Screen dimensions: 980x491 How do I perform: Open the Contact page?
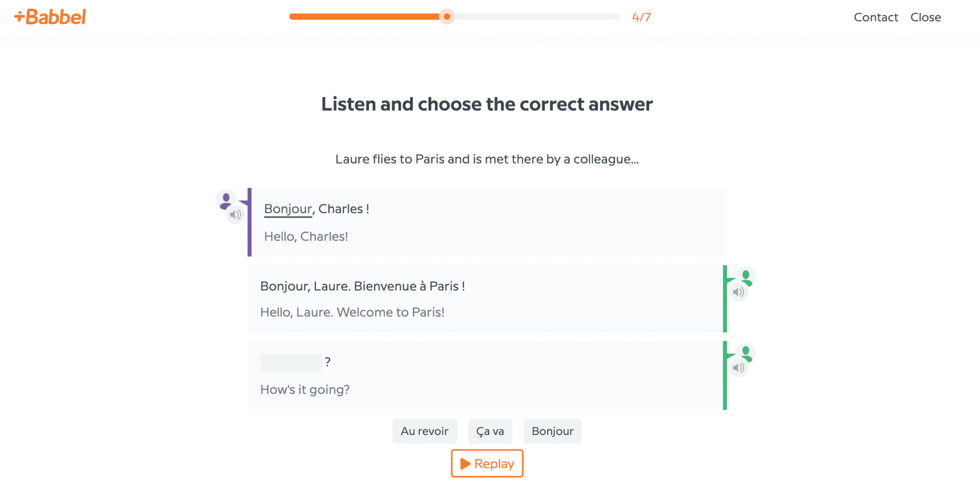click(875, 17)
